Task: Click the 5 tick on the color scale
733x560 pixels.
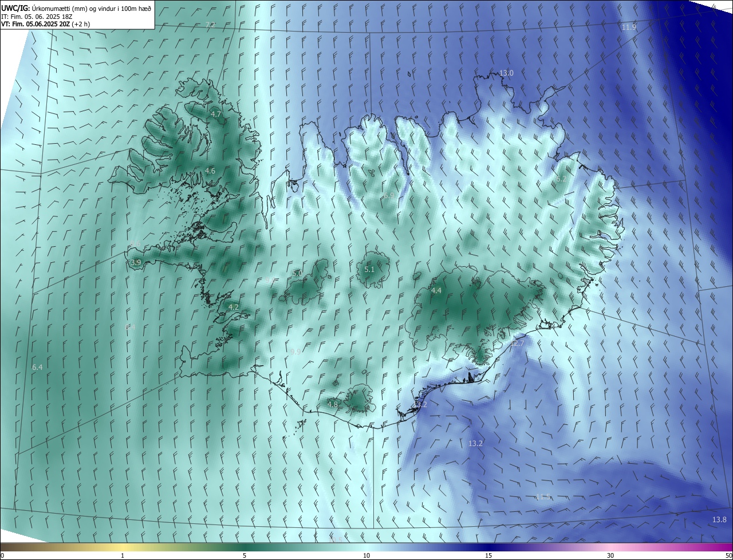Action: pyautogui.click(x=245, y=555)
